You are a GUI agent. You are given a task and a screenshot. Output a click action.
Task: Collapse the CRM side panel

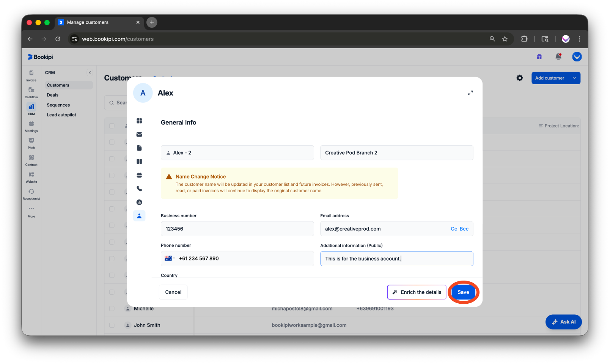coord(90,72)
